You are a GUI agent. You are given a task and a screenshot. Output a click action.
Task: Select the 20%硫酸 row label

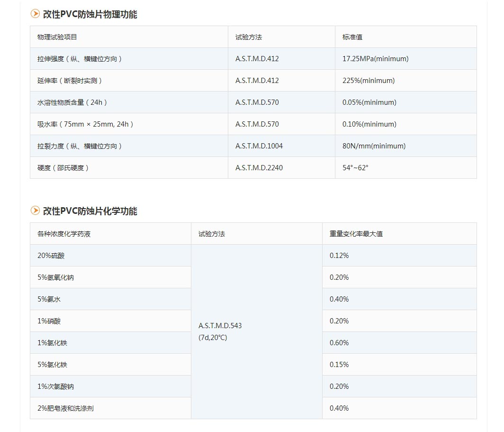[x=51, y=256]
